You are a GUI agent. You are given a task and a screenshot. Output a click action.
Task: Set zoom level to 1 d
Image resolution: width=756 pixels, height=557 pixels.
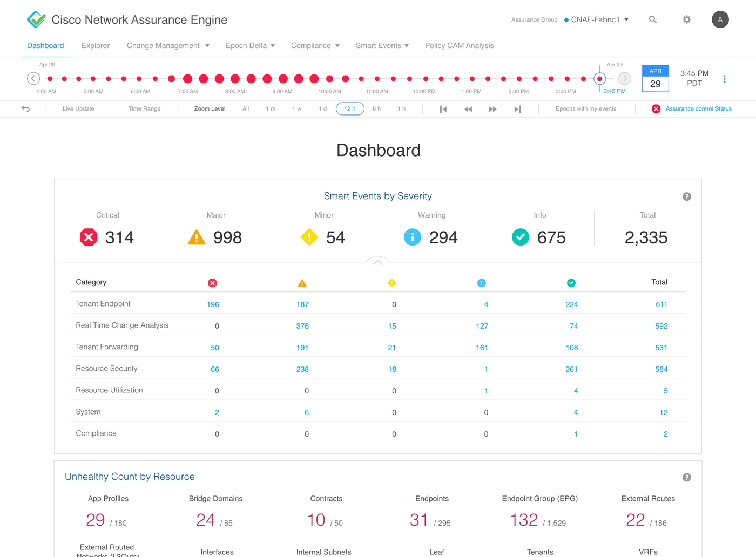click(x=322, y=108)
